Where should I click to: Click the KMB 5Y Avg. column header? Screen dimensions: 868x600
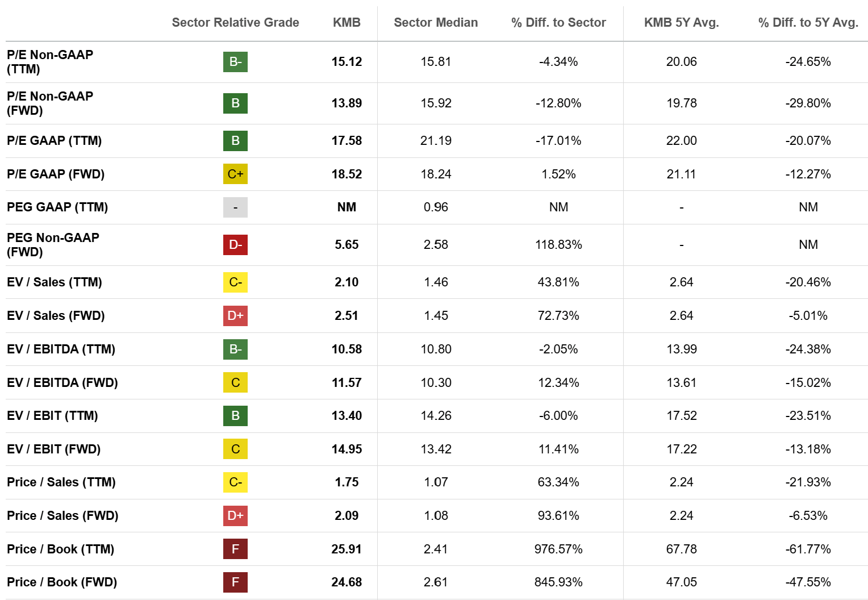(681, 23)
